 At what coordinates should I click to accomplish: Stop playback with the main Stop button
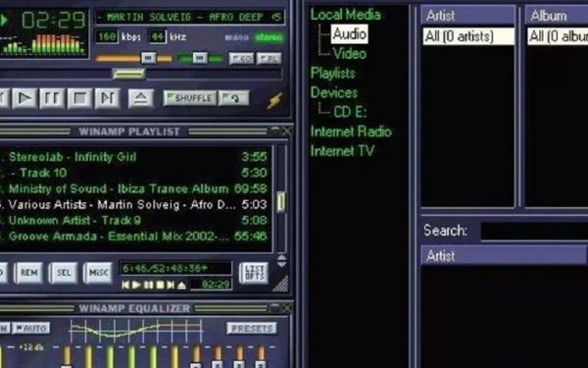point(80,98)
